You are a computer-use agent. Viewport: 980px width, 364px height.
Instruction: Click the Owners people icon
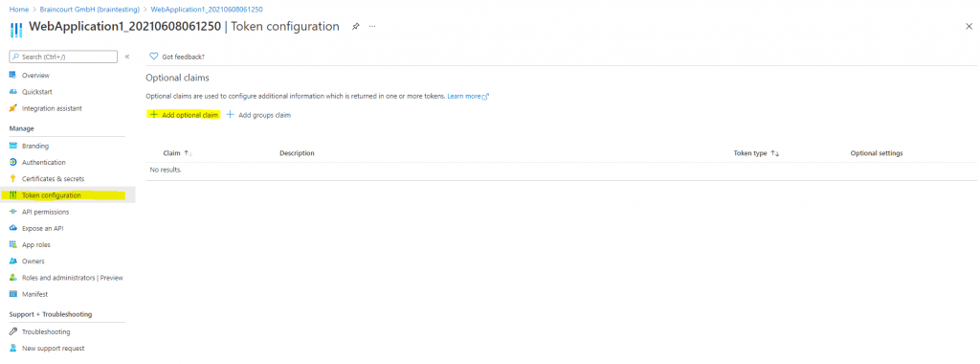pos(13,262)
